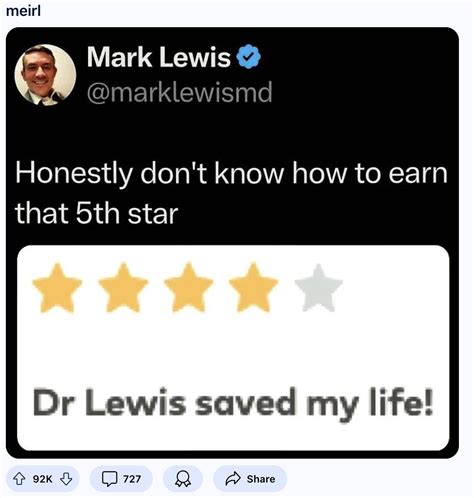Upvote the meirl post
474x498 pixels.
(x=19, y=479)
